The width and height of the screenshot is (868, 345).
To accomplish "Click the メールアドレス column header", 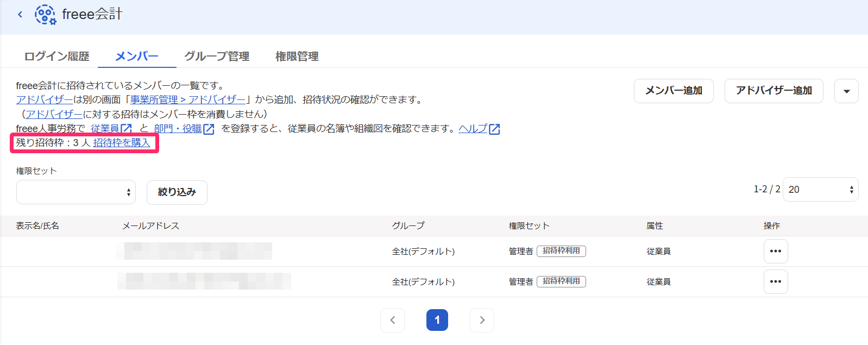I will click(x=151, y=225).
